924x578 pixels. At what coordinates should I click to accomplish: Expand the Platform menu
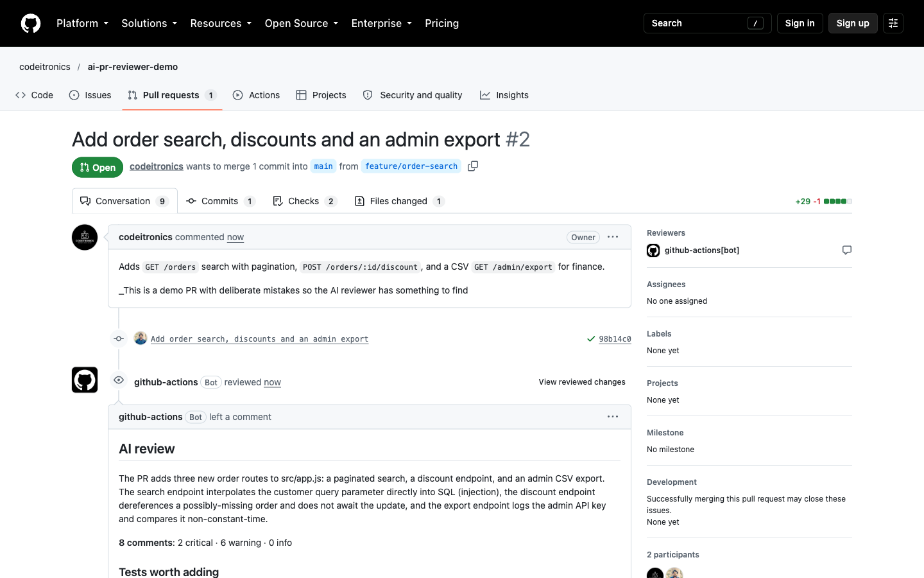click(x=83, y=23)
